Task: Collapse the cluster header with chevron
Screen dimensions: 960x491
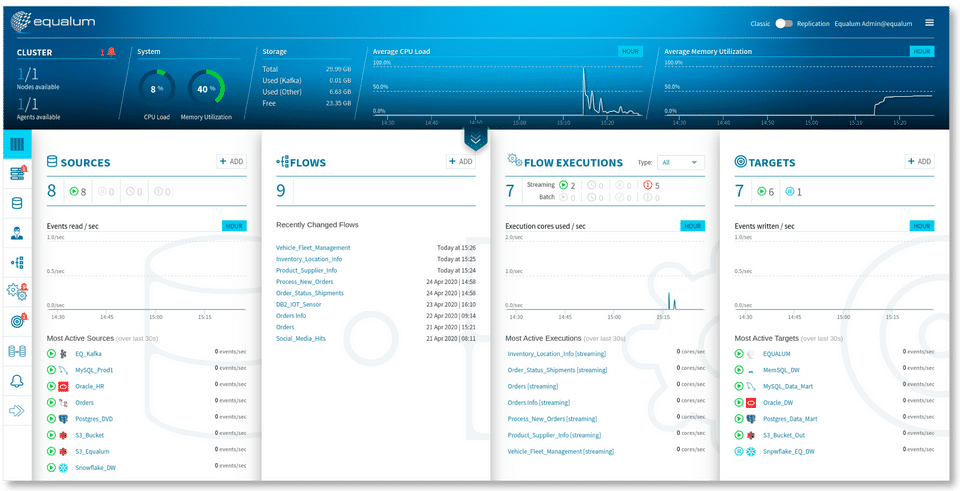Action: pyautogui.click(x=476, y=140)
